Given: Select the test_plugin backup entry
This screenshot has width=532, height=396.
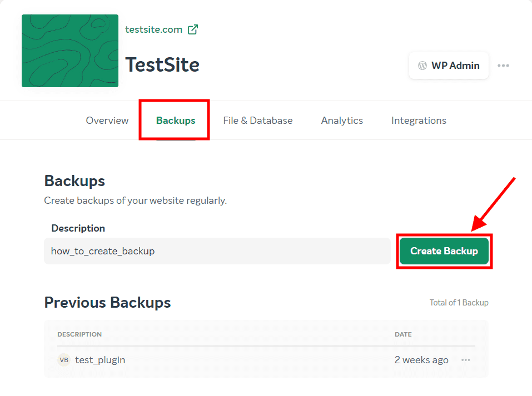Looking at the screenshot, I should point(100,360).
